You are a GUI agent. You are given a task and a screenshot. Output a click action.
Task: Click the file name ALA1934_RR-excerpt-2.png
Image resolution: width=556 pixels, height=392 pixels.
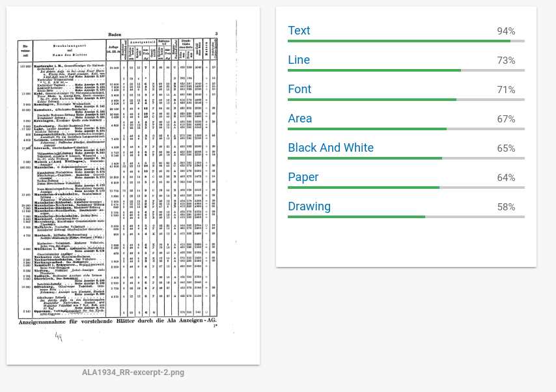click(133, 372)
